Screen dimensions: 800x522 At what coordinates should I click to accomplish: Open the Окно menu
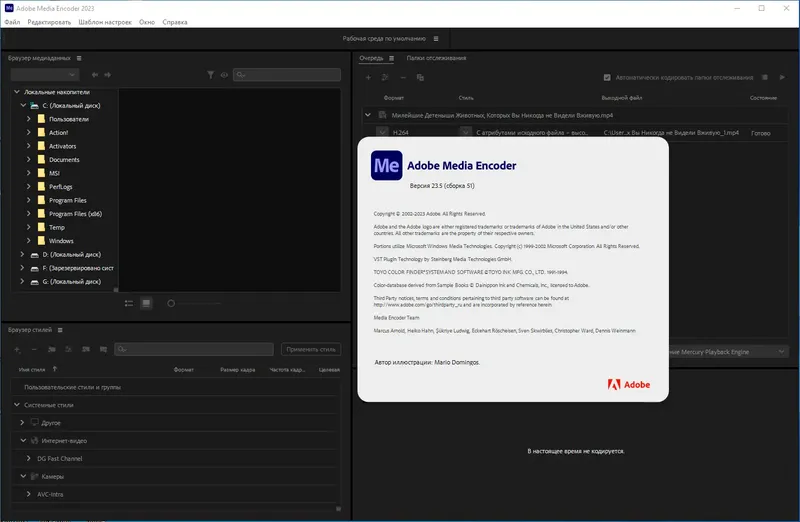click(147, 22)
